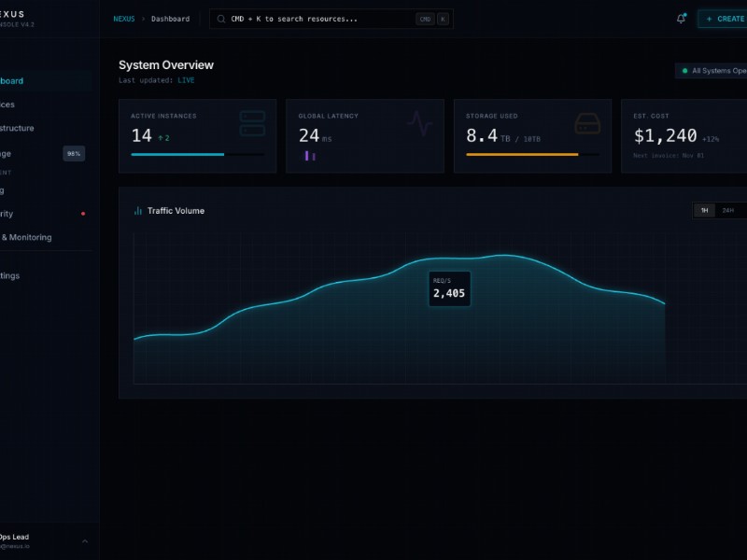Click the disk drive icon in Storage Used

587,123
